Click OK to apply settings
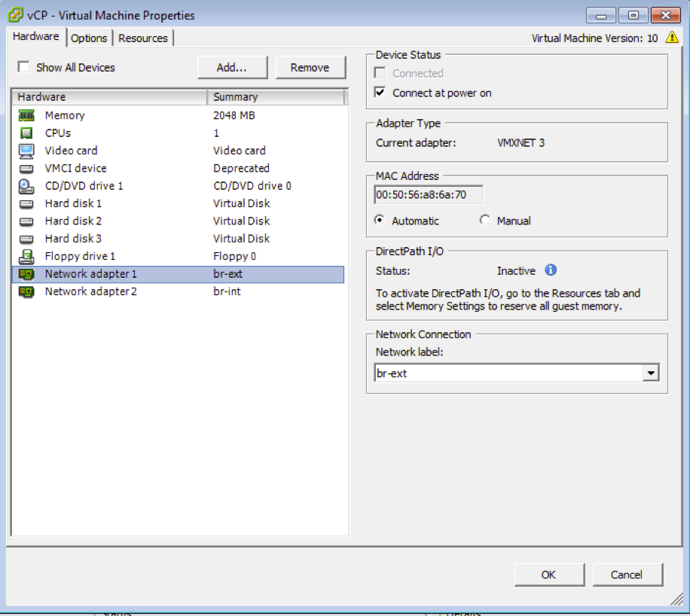This screenshot has height=616, width=690. (x=549, y=575)
